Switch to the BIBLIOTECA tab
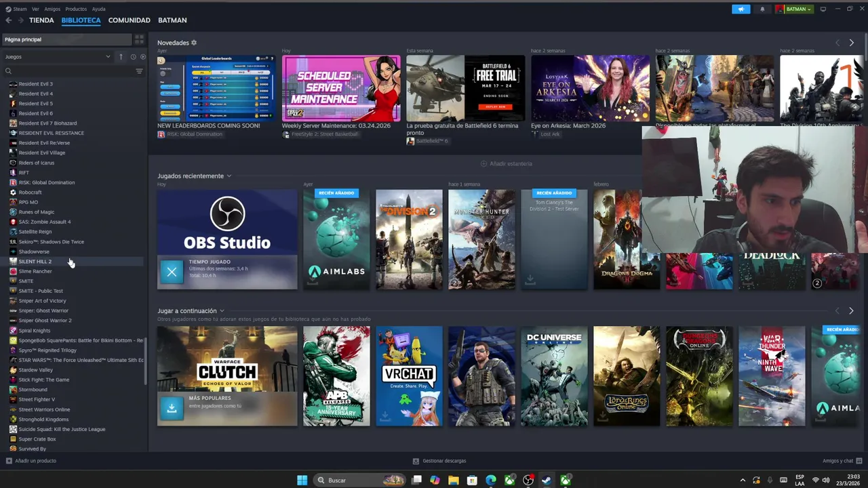Image resolution: width=868 pixels, height=488 pixels. [81, 20]
